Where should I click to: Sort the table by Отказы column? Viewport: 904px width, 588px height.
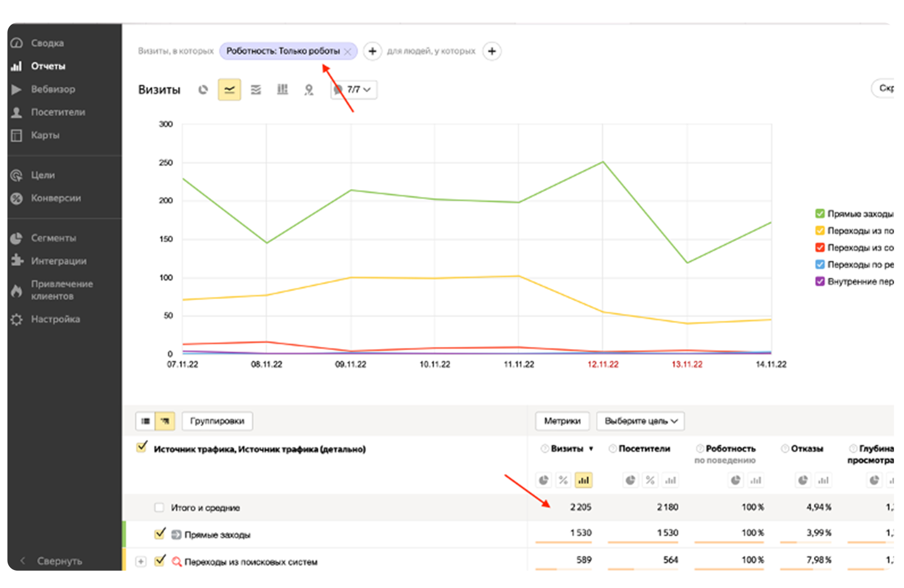click(x=807, y=449)
